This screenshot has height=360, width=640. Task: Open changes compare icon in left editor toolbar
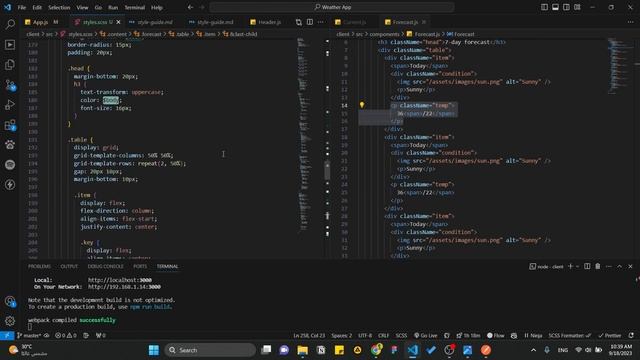click(299, 22)
